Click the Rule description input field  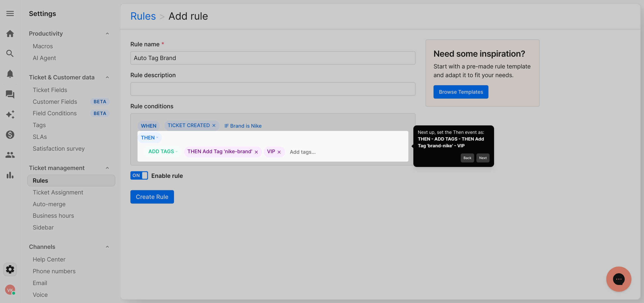point(273,89)
